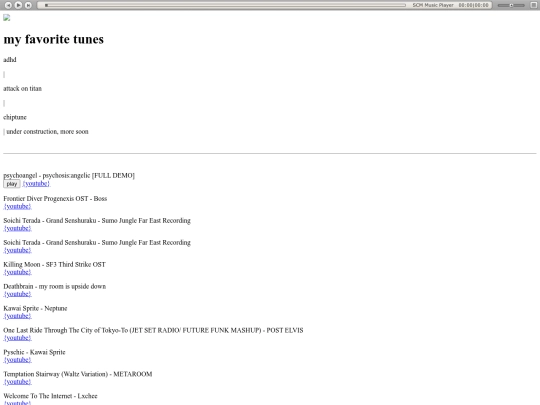540x405 pixels.
Task: Open youtube link for Frontier Diver Progenexis OST
Action: [17, 206]
